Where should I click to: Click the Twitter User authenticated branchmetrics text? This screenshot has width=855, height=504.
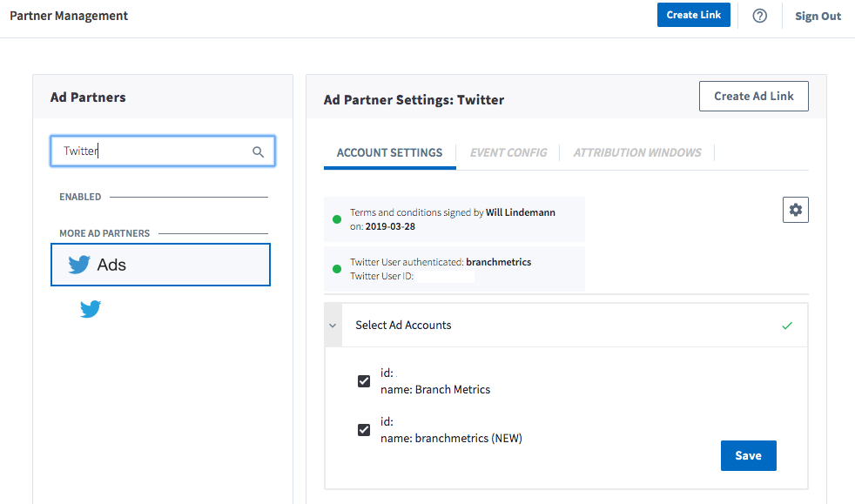[441, 262]
